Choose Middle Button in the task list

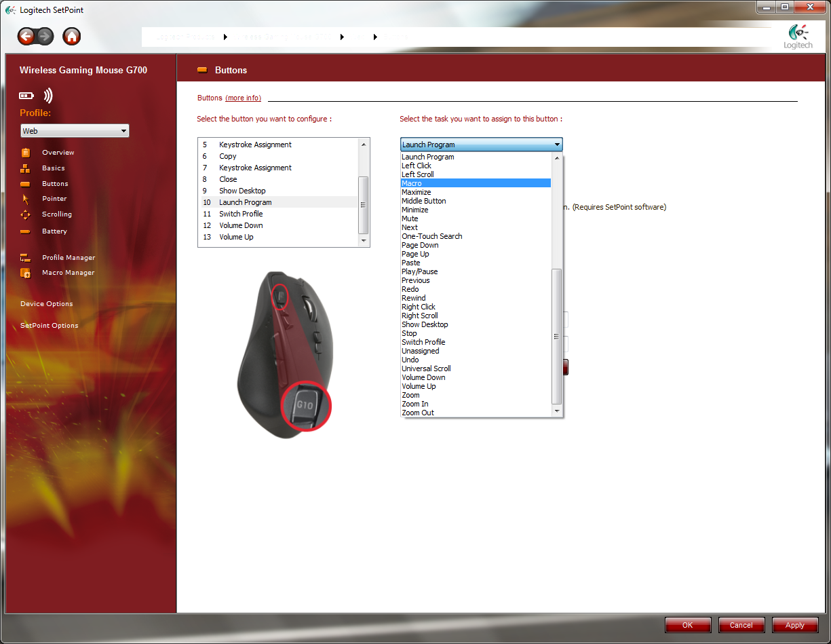click(476, 201)
